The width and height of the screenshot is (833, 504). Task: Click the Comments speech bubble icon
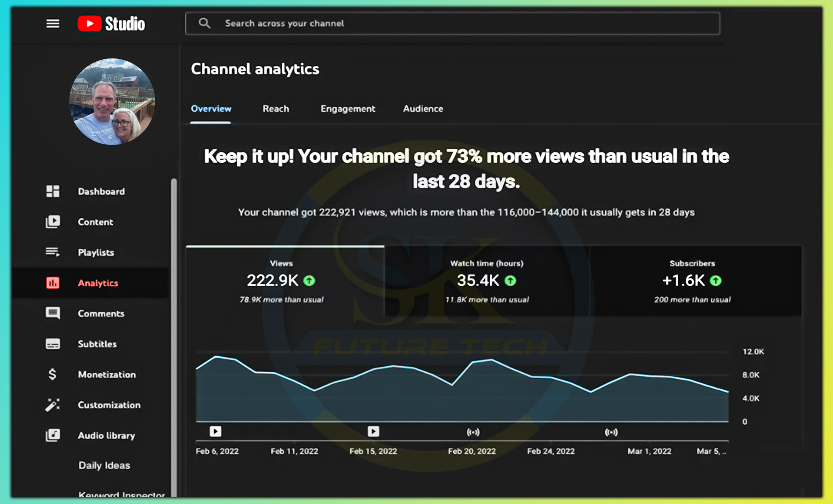pyautogui.click(x=53, y=313)
